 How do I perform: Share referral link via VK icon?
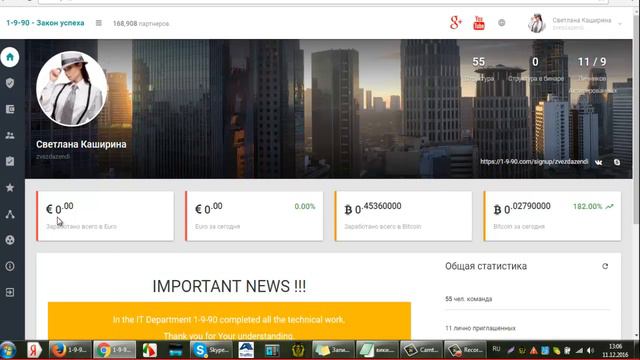[x=598, y=162]
